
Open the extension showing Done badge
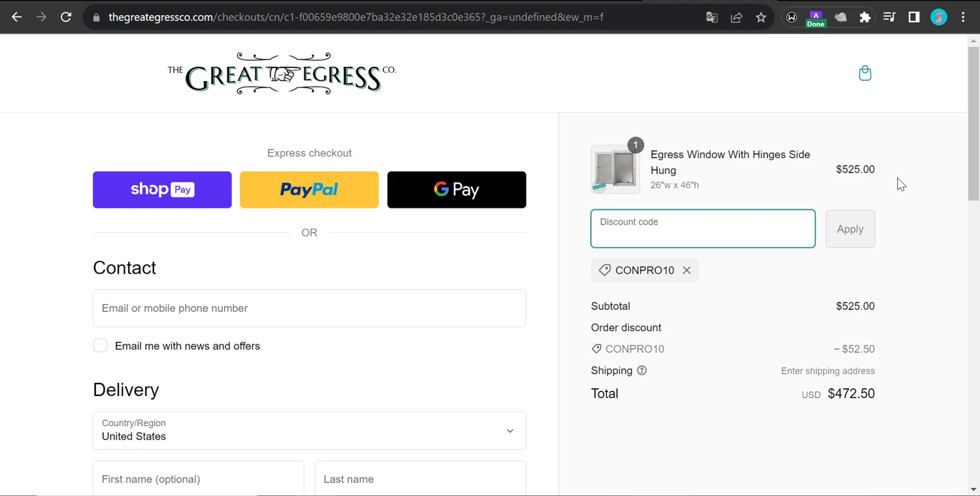pos(816,18)
